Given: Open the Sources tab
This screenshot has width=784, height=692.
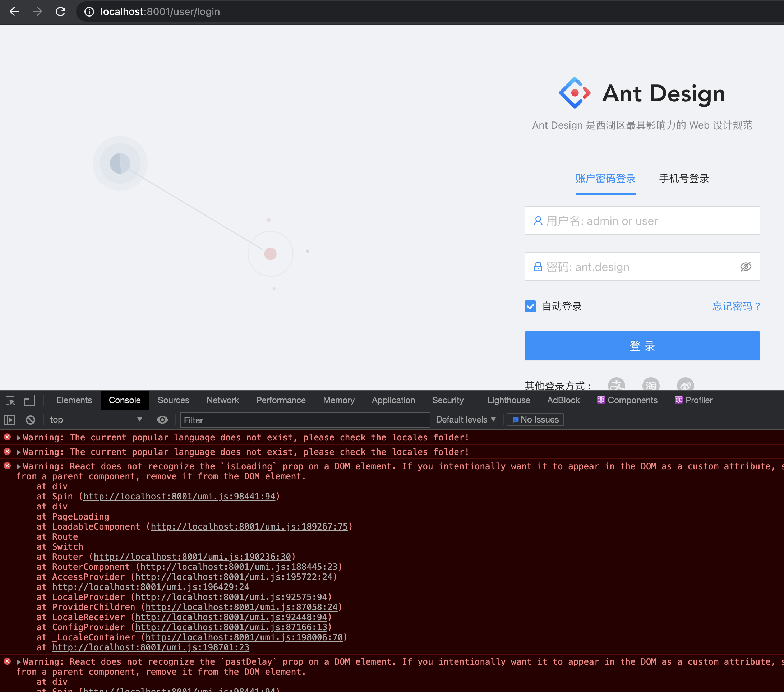Looking at the screenshot, I should (x=174, y=401).
